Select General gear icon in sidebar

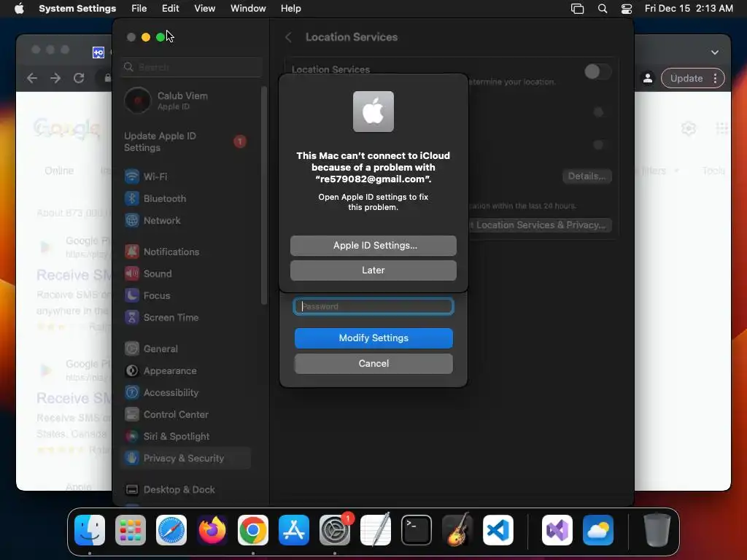(131, 349)
